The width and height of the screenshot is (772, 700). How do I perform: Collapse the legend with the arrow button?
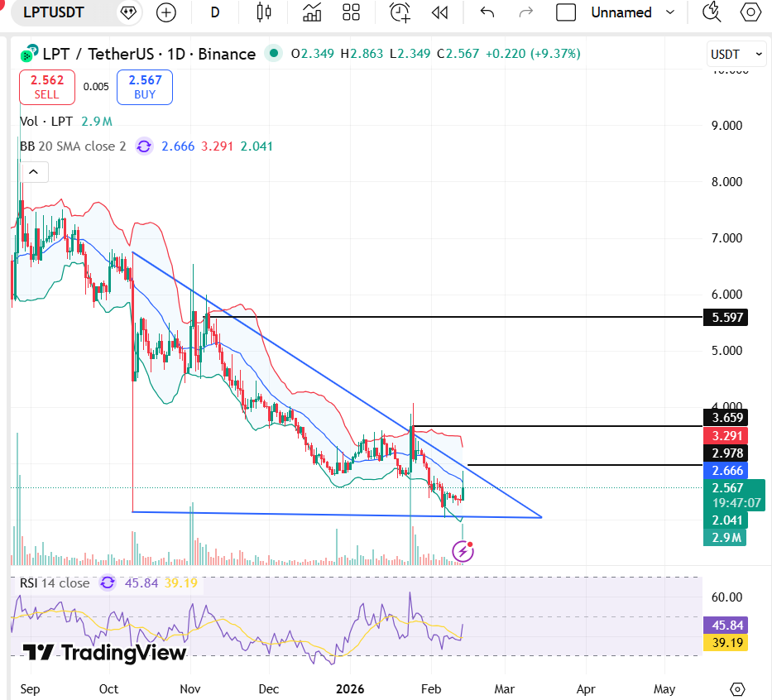pos(33,171)
